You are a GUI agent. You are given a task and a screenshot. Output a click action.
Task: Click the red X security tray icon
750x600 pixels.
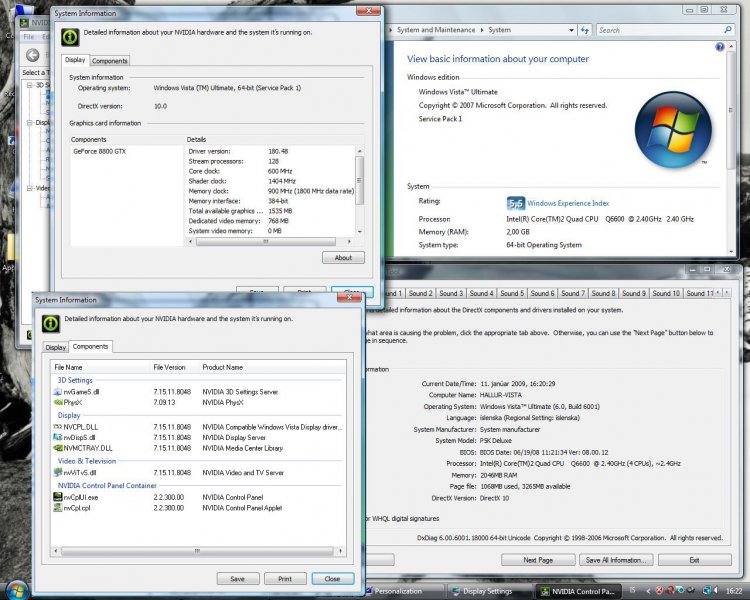pyautogui.click(x=659, y=591)
